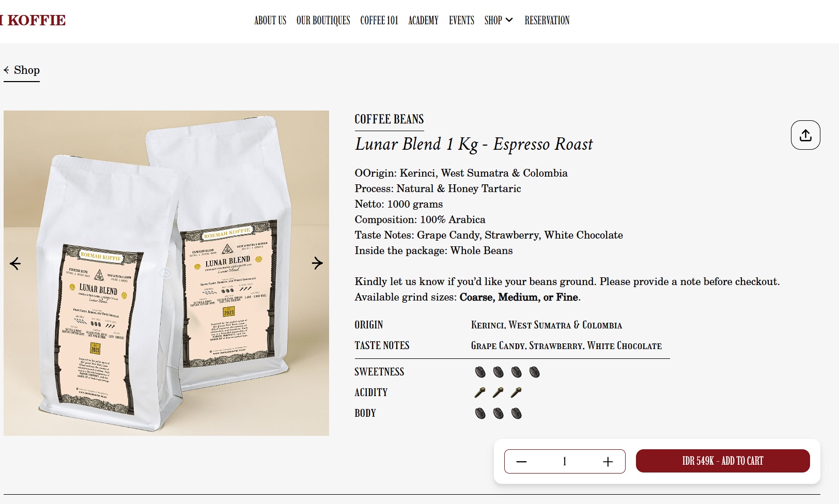The image size is (839, 504).
Task: Increase quantity with the plus icon
Action: pyautogui.click(x=608, y=462)
